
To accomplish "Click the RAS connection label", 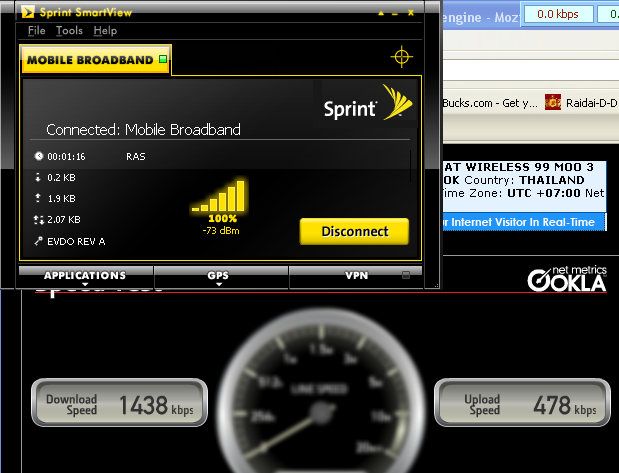I will point(136,157).
